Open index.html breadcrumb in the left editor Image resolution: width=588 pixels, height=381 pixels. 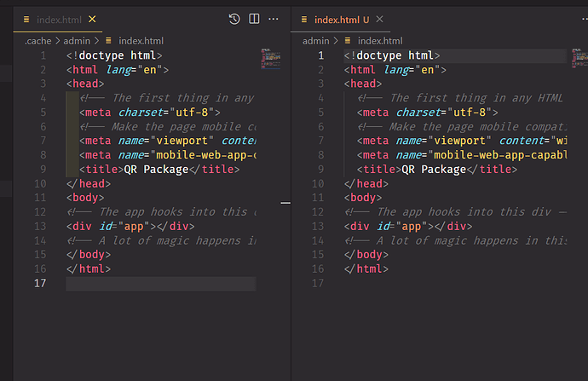141,40
